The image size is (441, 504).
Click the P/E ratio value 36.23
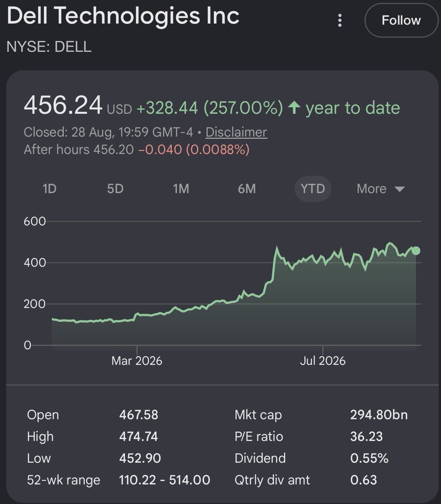click(366, 437)
